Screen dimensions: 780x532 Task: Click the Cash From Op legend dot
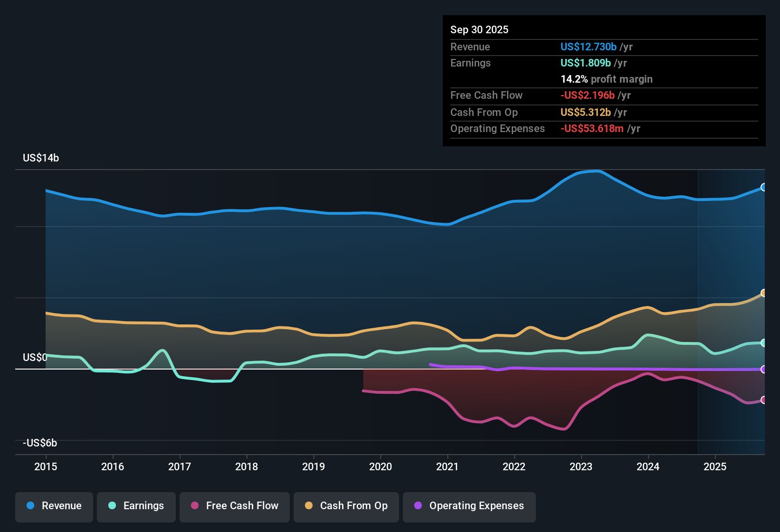(x=308, y=506)
